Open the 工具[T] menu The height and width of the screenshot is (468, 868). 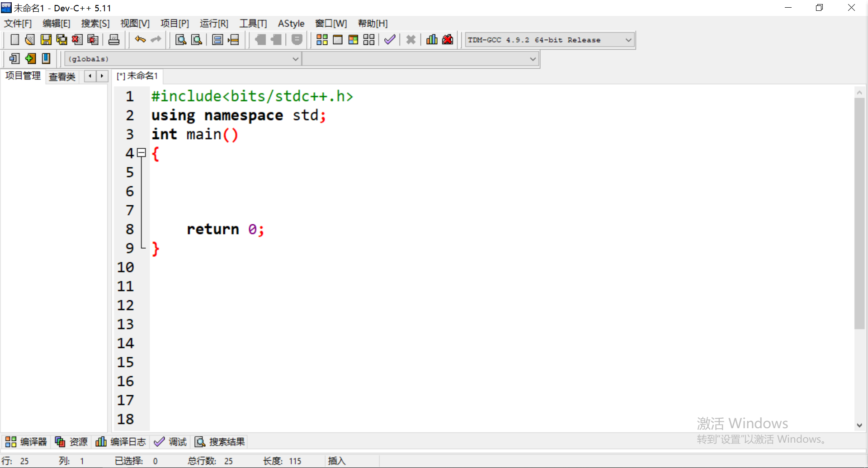[x=253, y=24]
